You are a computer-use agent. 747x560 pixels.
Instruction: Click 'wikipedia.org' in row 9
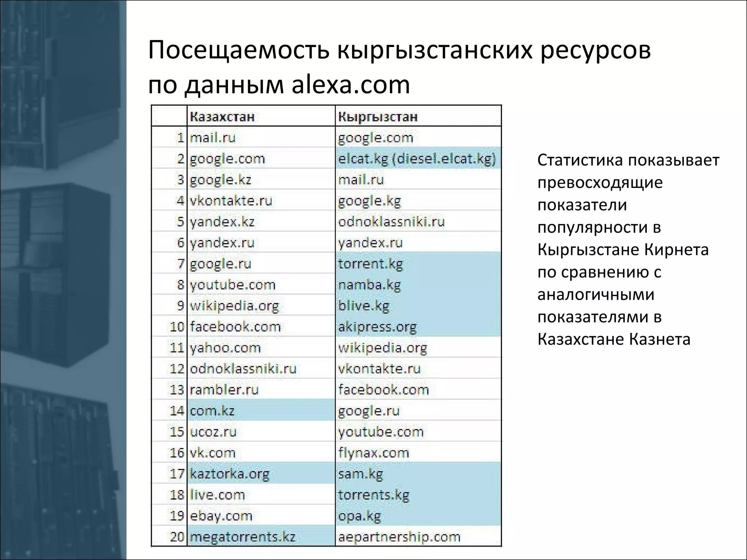coord(261,305)
